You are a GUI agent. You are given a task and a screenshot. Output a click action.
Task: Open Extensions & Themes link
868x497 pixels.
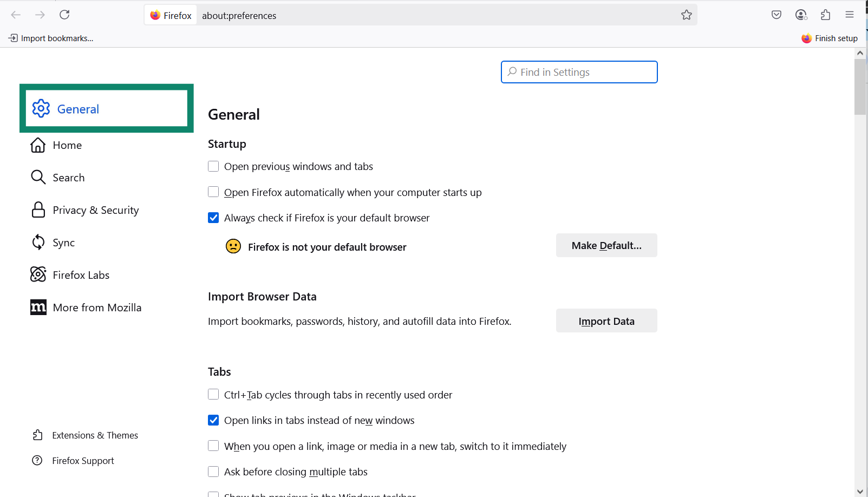click(95, 435)
